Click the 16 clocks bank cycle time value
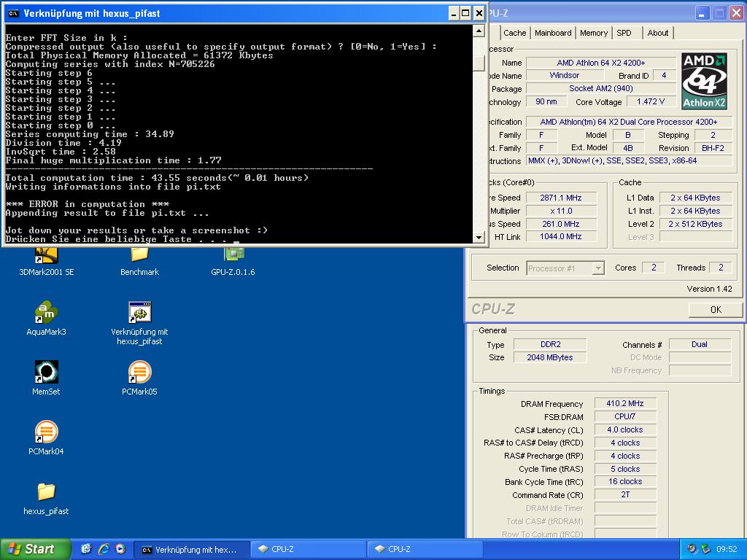747x560 pixels. (625, 481)
